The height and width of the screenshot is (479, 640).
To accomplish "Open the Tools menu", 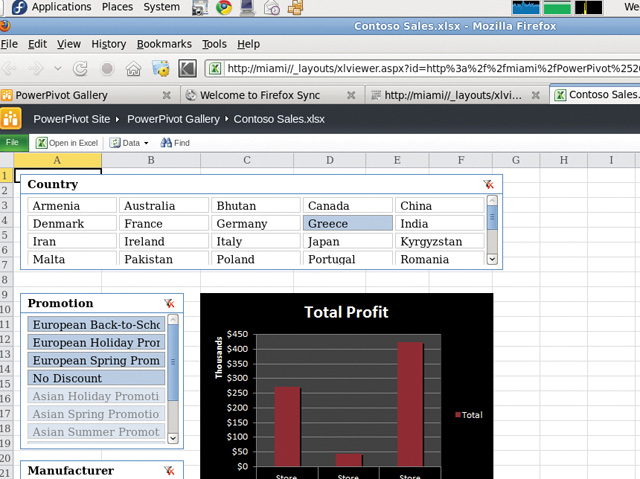I will point(214,44).
